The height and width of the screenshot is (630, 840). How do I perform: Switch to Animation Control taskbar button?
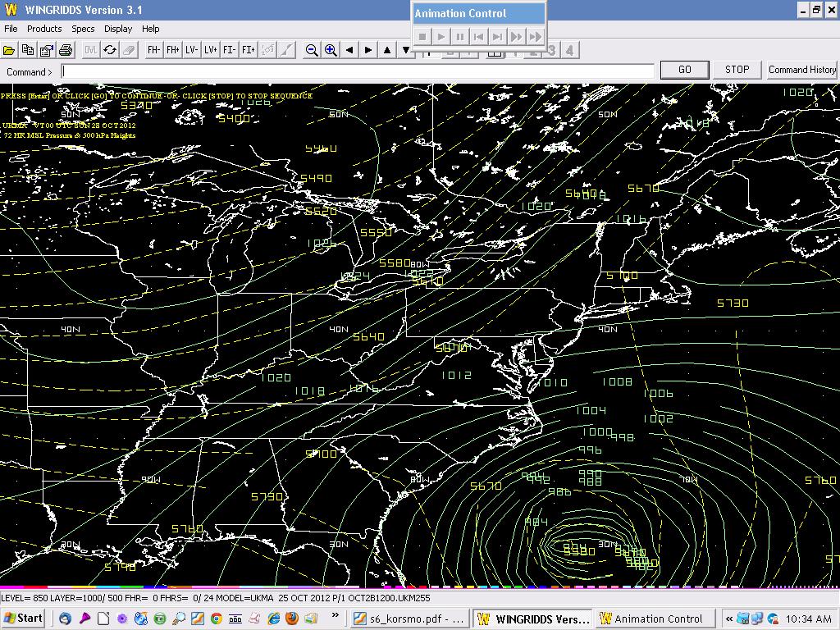click(656, 619)
